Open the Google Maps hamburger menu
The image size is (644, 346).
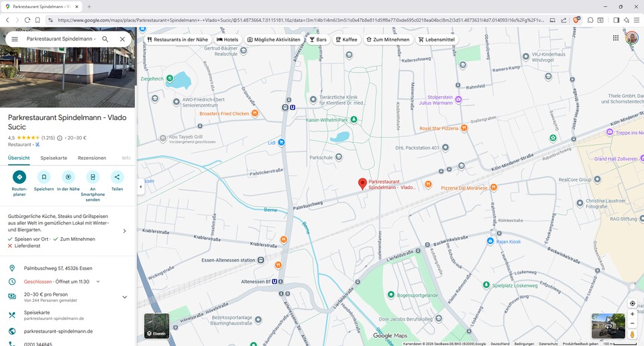pos(15,39)
